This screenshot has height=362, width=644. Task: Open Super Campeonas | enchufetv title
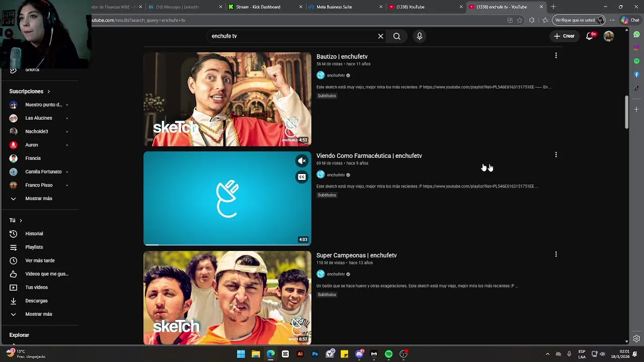(x=357, y=255)
